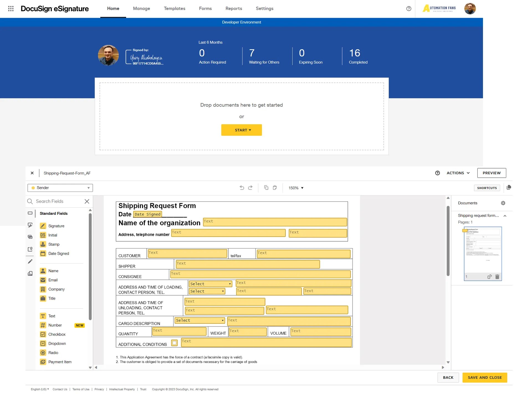Choose the Radio field type
Image resolution: width=532 pixels, height=400 pixels.
(x=53, y=353)
